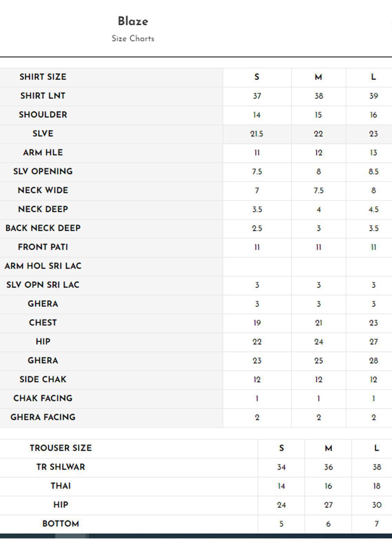This screenshot has width=392, height=546.
Task: Click the highlighted SLVE row label
Action: tap(43, 134)
